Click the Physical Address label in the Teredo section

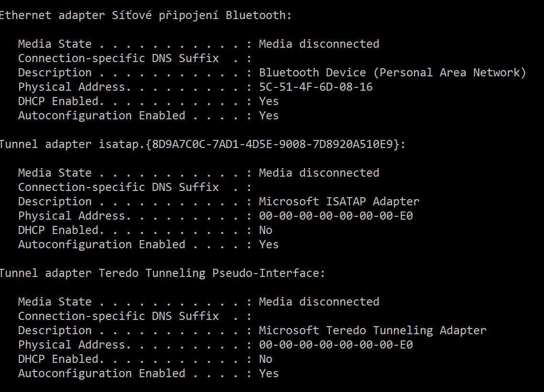(72, 345)
